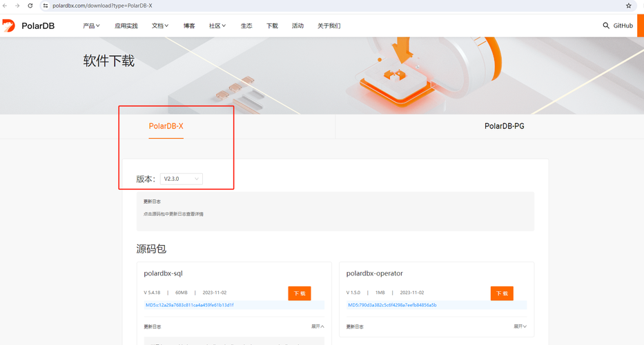Expand the 产品 menu

tap(91, 26)
